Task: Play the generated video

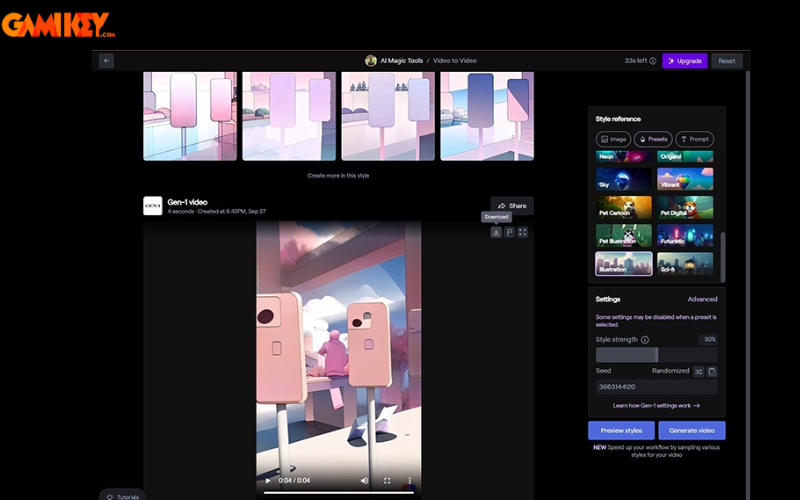Action: tap(267, 481)
